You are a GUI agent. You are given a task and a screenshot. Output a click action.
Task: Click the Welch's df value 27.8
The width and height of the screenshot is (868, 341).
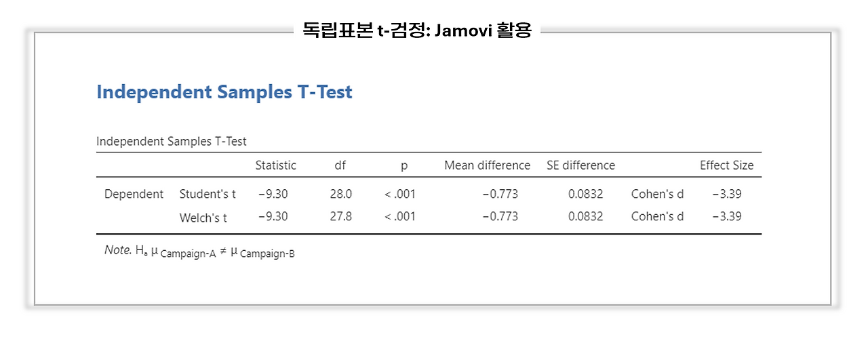(341, 217)
